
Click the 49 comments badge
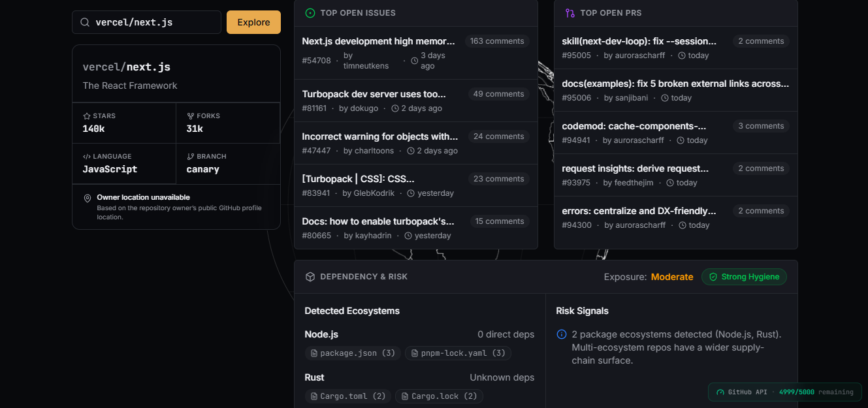(499, 94)
